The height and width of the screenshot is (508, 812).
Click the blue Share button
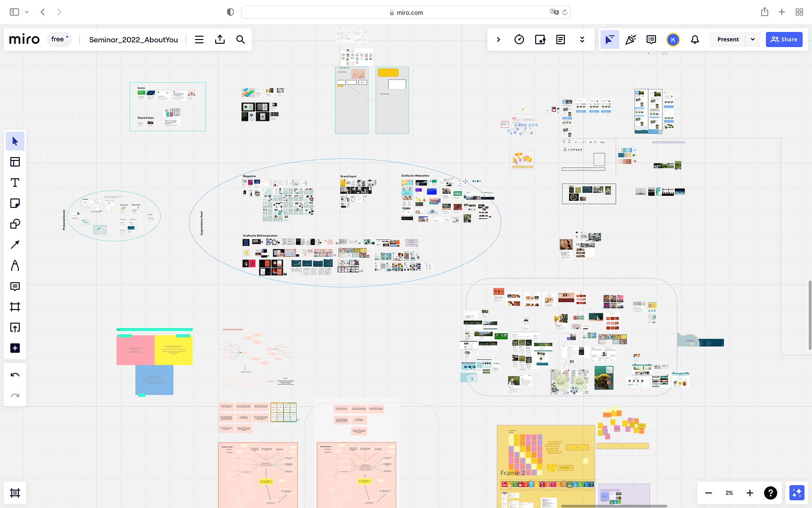click(784, 40)
